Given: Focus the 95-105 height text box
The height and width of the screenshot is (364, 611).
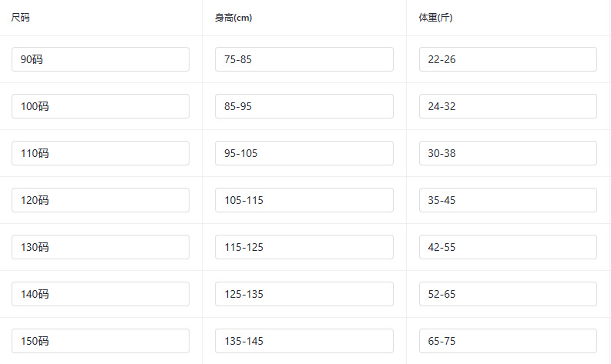Looking at the screenshot, I should pyautogui.click(x=304, y=153).
